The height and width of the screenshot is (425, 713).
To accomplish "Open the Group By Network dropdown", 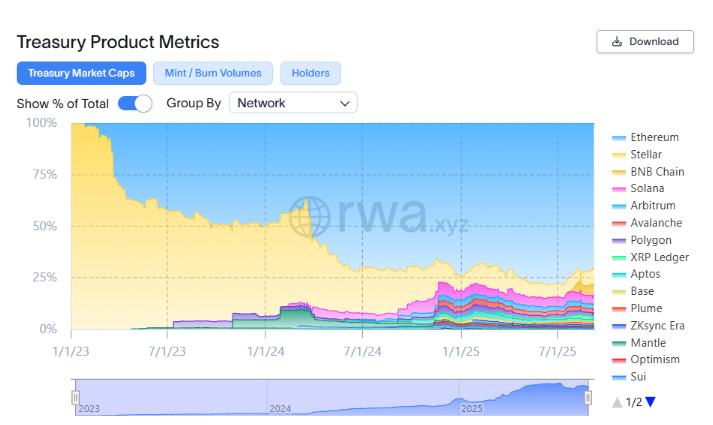I will (292, 103).
